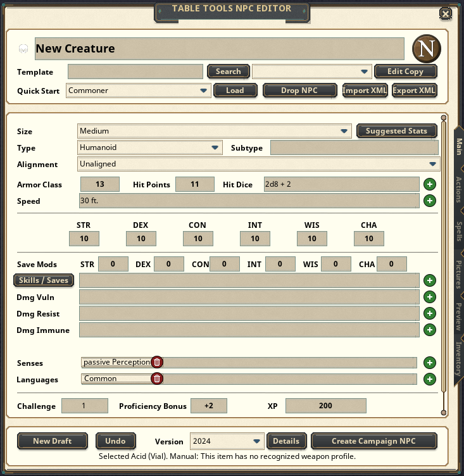Switch to the Actions side tab
464x476 pixels.
(x=459, y=190)
